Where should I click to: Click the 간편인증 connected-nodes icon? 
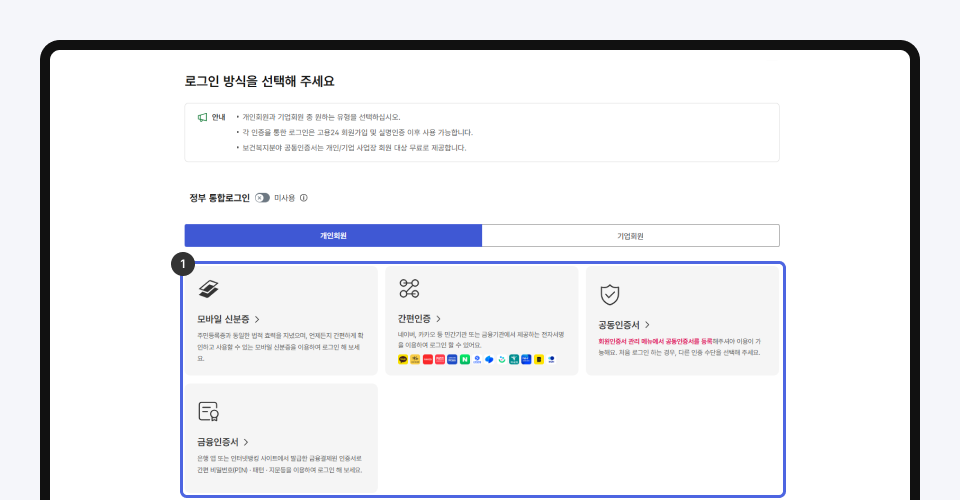point(409,289)
